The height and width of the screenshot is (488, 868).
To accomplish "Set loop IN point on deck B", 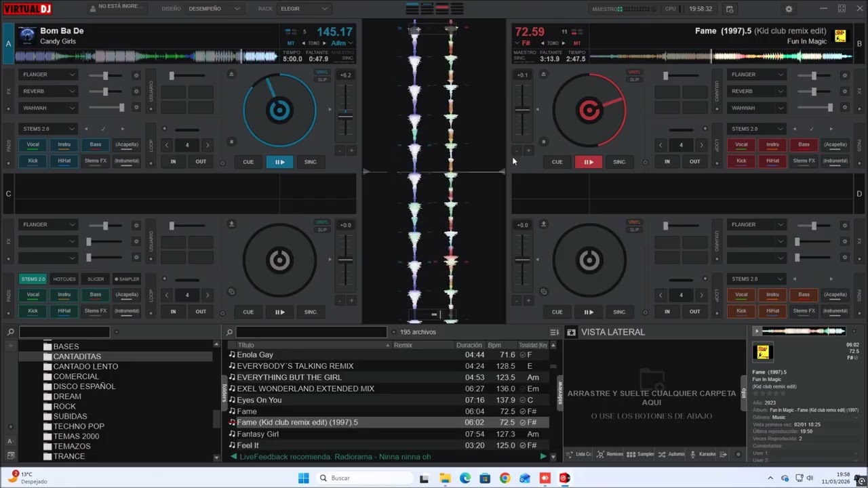I will tap(667, 162).
